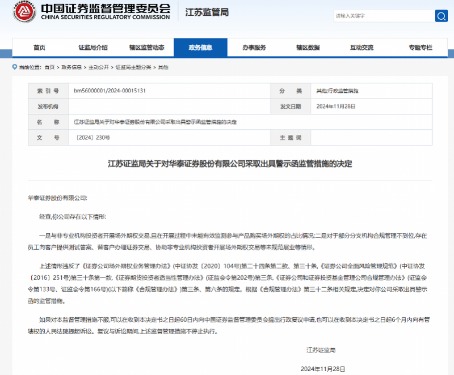Click the magnifier search button

pos(441,16)
